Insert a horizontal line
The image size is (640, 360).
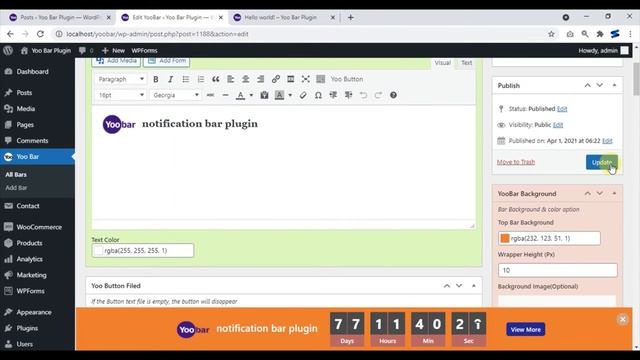pos(225,95)
